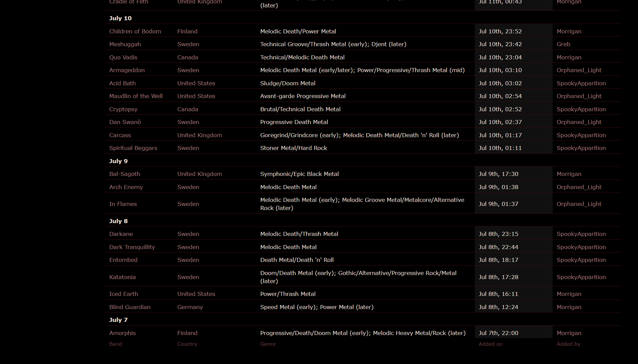Click the Darkane band name
This screenshot has width=638, height=364.
coord(121,234)
